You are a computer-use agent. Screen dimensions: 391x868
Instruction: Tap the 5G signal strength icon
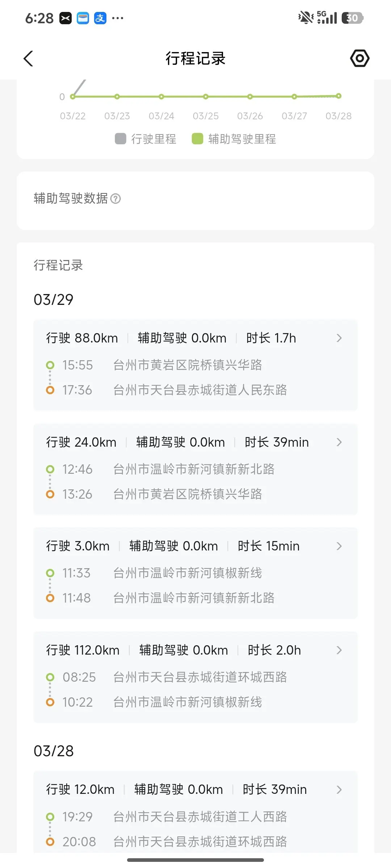tap(327, 17)
